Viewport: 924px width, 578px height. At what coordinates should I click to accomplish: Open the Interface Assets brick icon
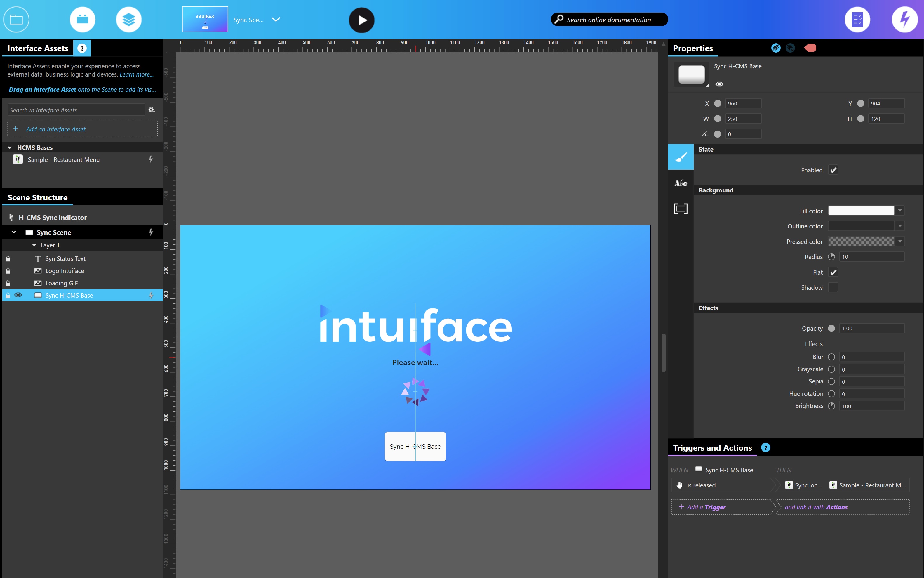coord(83,20)
